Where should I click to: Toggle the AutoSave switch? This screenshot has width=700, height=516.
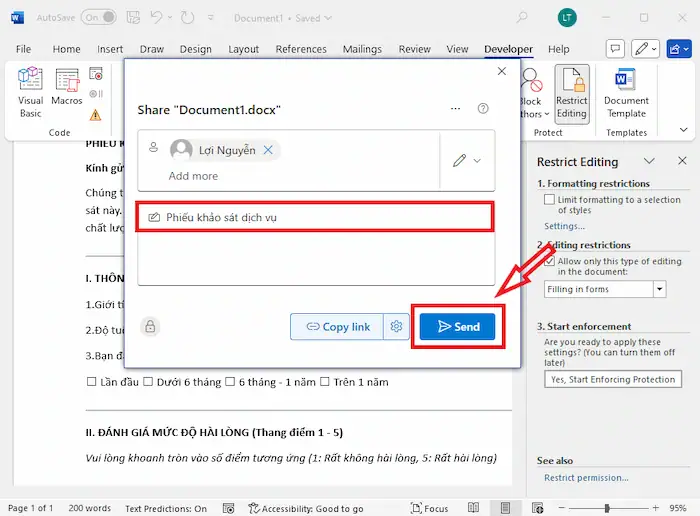point(98,18)
